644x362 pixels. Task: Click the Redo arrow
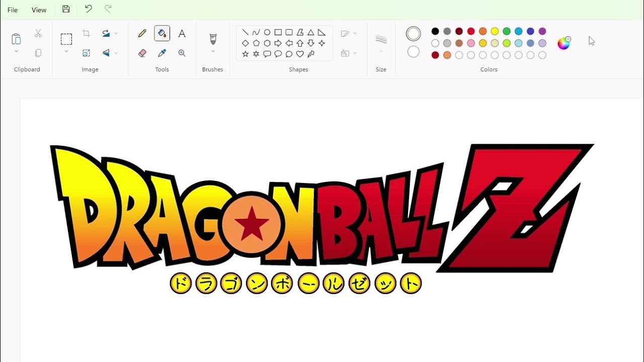point(108,9)
